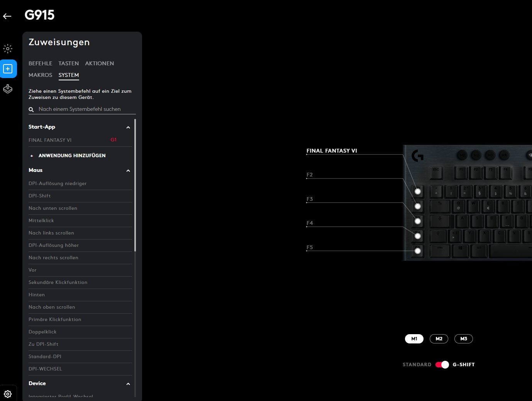Select Nach links scrollen command
Viewport: 532px width, 401px height.
click(80, 233)
